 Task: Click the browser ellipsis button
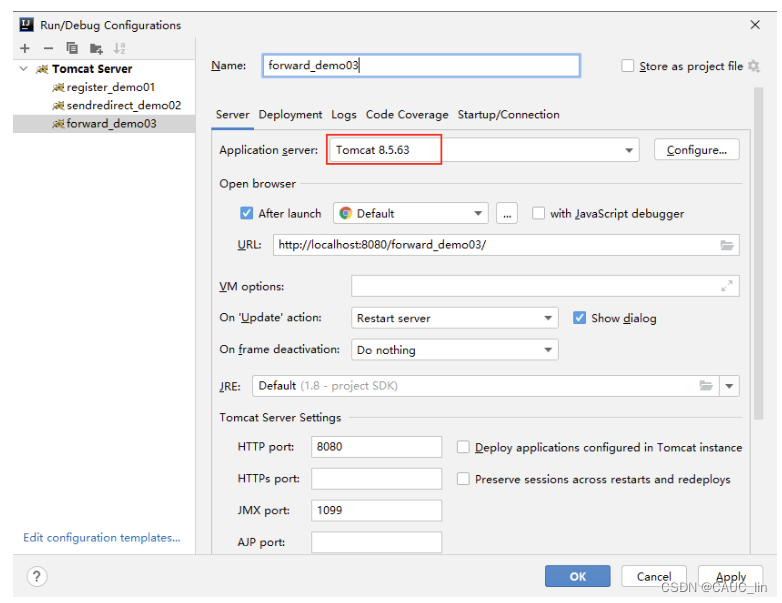pos(507,213)
